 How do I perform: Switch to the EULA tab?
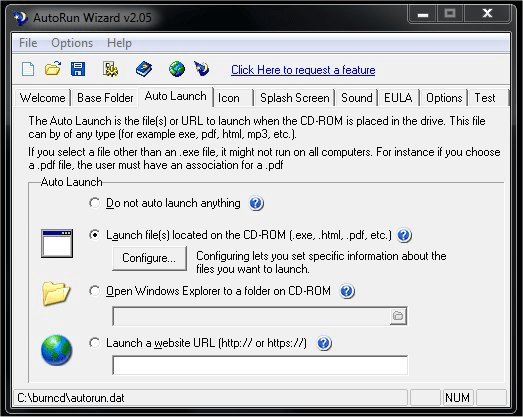[398, 98]
